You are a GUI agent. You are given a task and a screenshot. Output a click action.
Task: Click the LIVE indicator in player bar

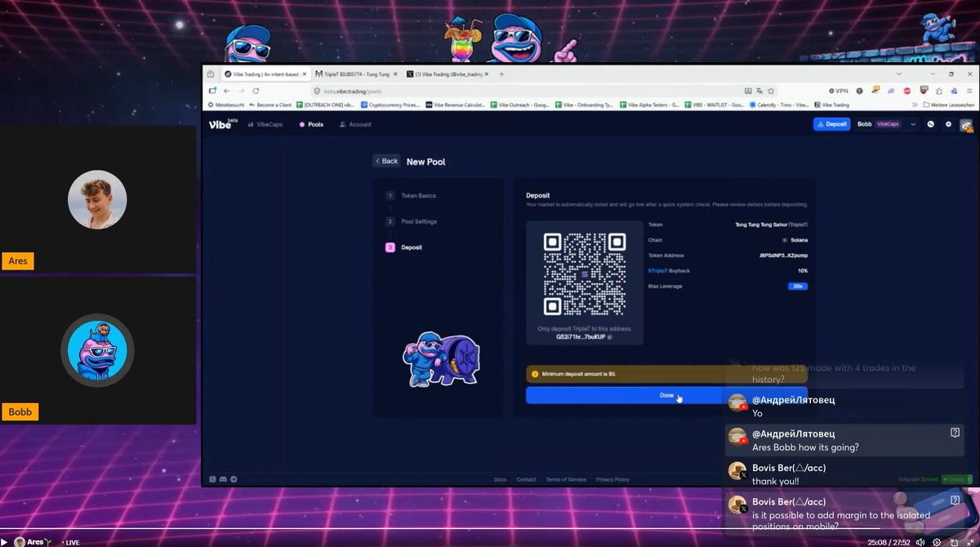coord(70,542)
